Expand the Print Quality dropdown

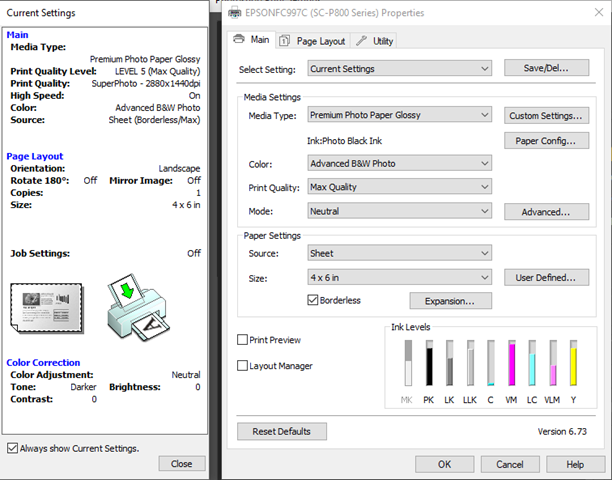[x=399, y=187]
